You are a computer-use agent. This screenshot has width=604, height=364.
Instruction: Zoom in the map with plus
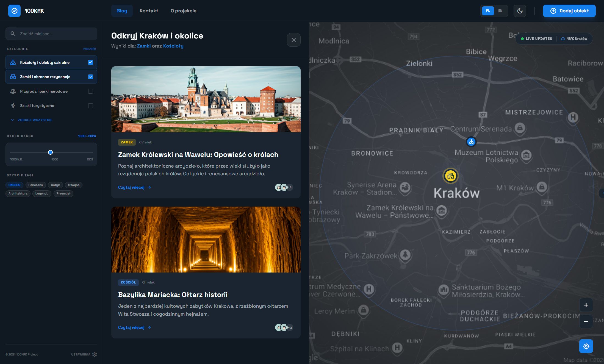coord(586,305)
